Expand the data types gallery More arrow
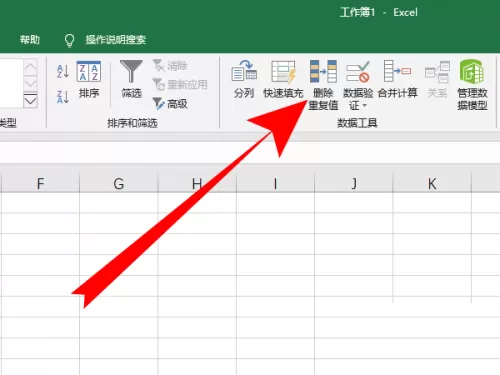Image resolution: width=500 pixels, height=375 pixels. tap(30, 100)
